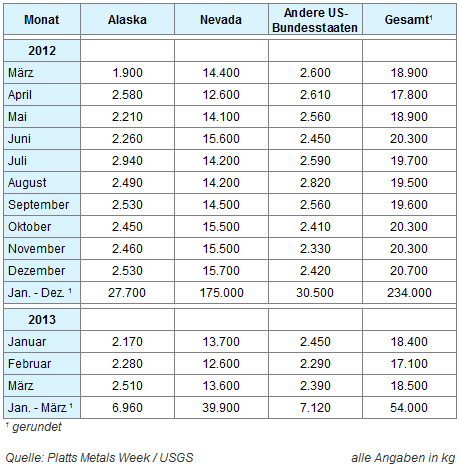Click the Nevada column header

221,19
